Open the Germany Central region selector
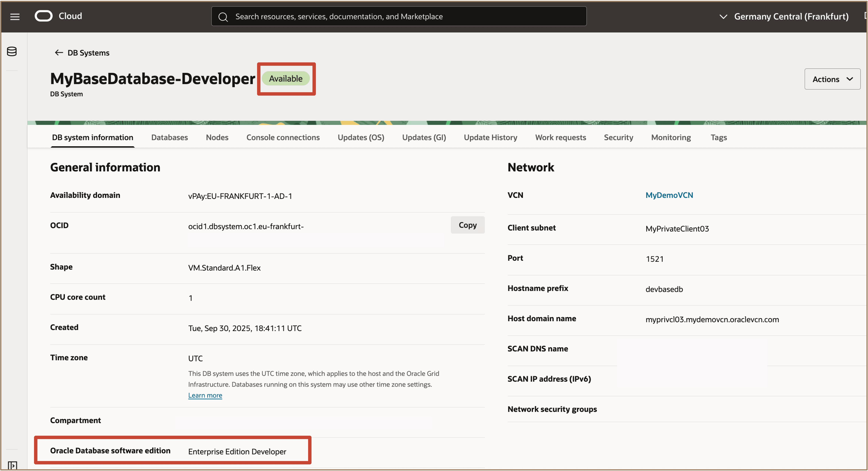The width and height of the screenshot is (868, 471). [x=791, y=16]
